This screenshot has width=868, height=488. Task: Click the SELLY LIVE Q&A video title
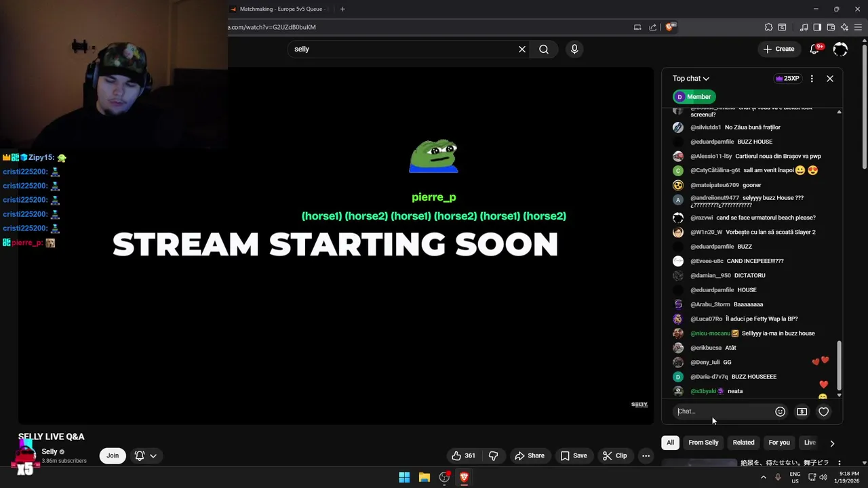[52, 436]
